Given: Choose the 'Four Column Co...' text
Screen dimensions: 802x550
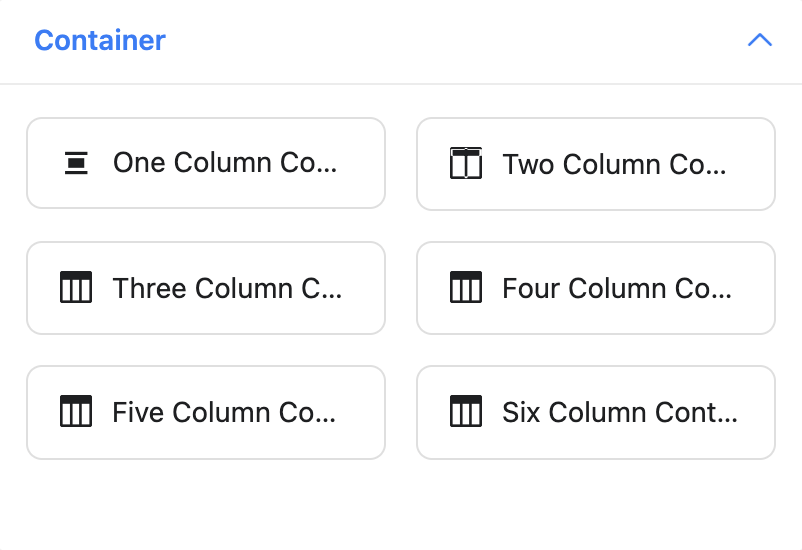Looking at the screenshot, I should (617, 288).
